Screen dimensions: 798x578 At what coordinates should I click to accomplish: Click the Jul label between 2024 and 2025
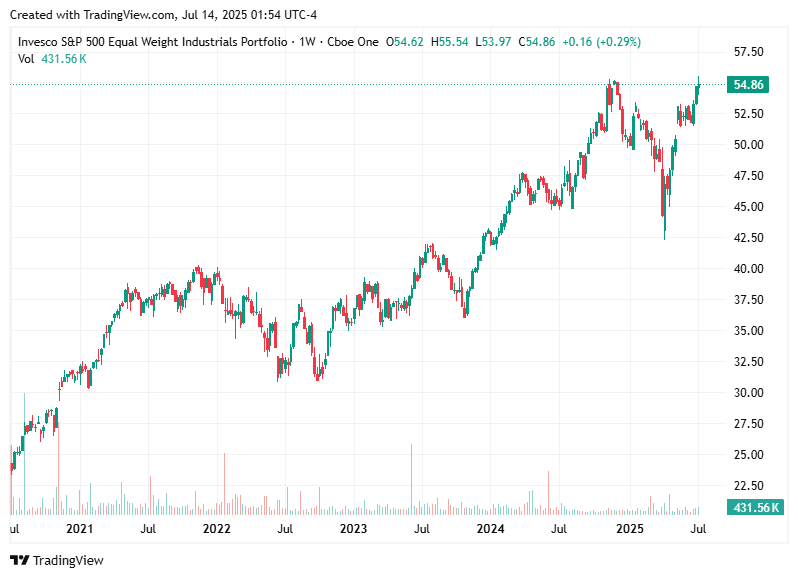tap(559, 529)
